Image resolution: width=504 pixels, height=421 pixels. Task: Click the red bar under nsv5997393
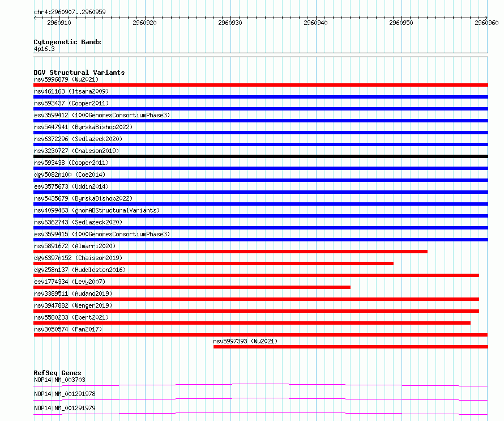point(351,347)
